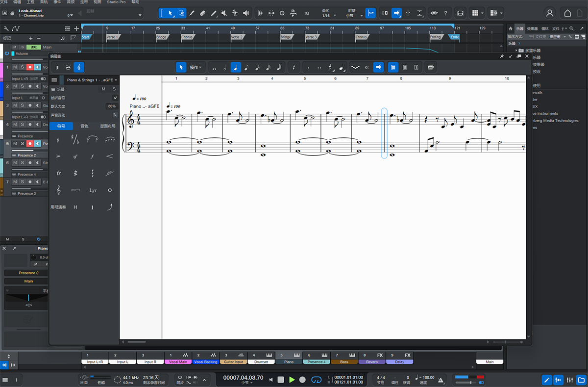588x387 pixels.
Task: Go to start page home icon
Action: (567, 13)
